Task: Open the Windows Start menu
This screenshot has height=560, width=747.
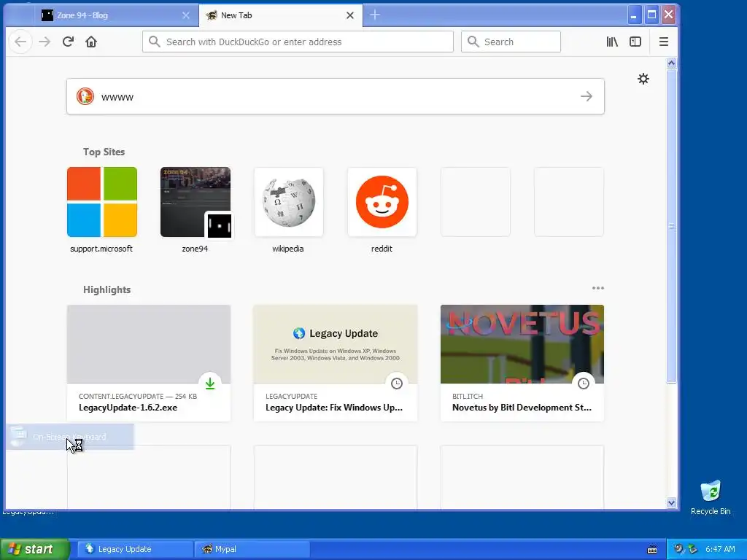Action: [34, 549]
